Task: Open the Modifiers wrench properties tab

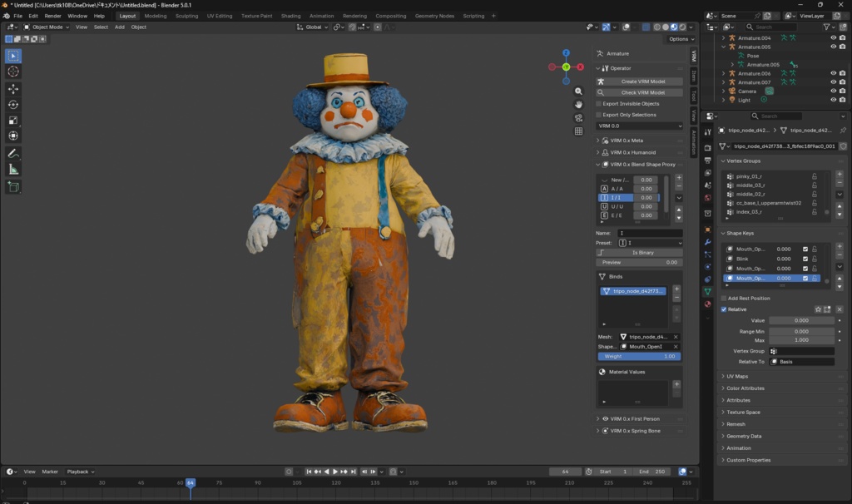Action: [x=707, y=242]
